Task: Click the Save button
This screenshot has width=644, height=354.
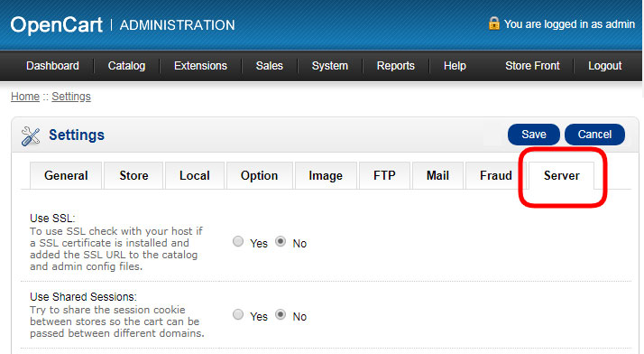Action: 534,135
